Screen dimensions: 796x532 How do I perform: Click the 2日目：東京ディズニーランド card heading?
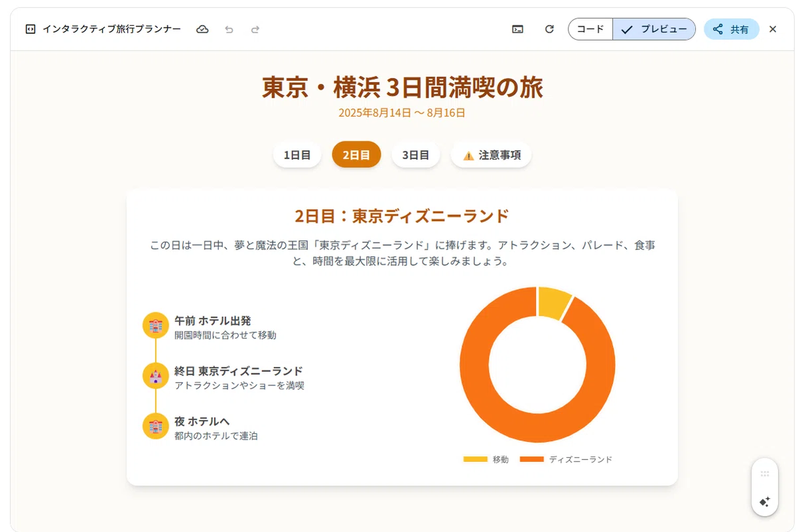click(402, 216)
